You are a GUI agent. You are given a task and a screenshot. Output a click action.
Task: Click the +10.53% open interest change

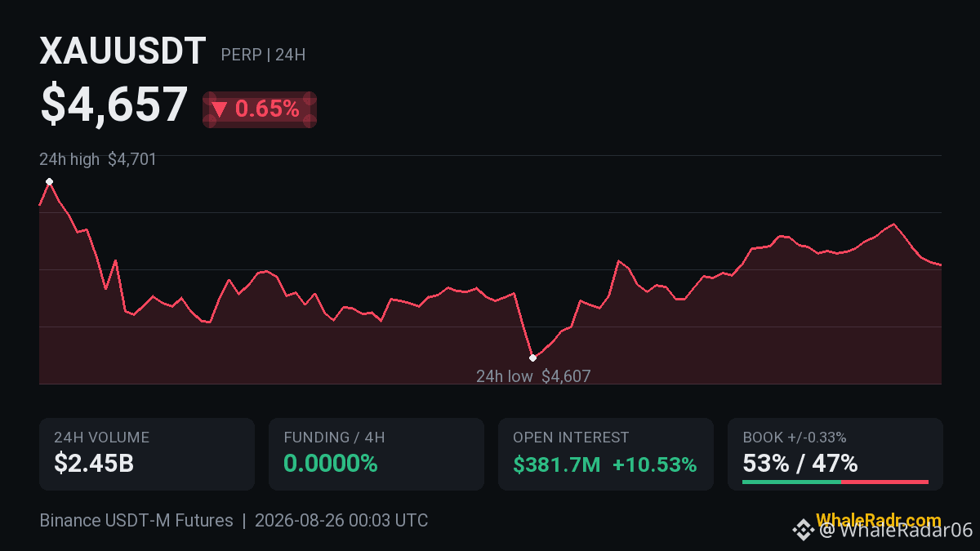pyautogui.click(x=655, y=464)
